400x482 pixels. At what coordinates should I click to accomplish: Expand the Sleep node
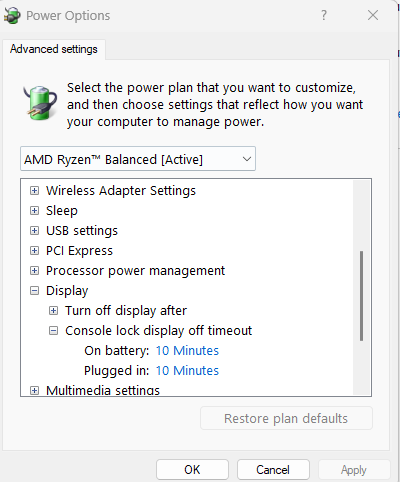[x=34, y=211]
